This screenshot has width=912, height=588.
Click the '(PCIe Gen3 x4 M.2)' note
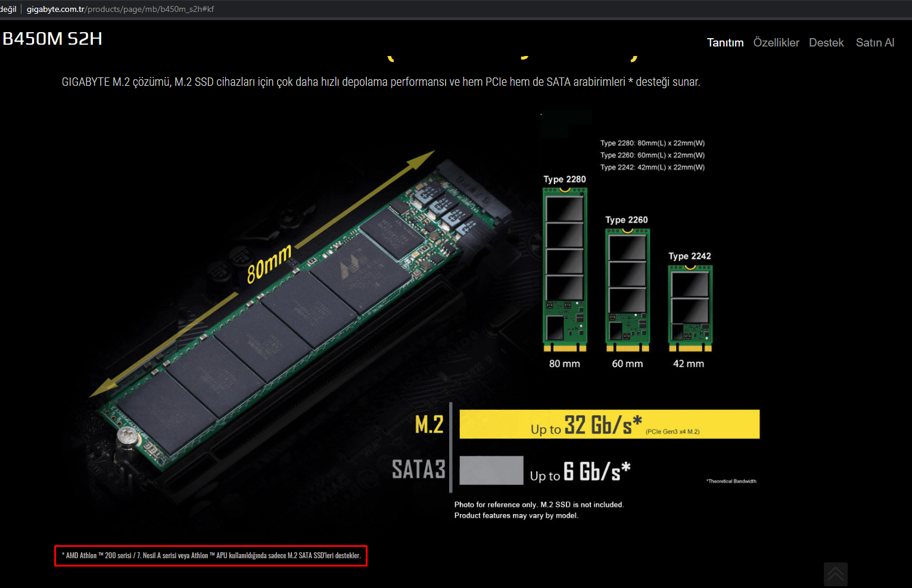(673, 431)
